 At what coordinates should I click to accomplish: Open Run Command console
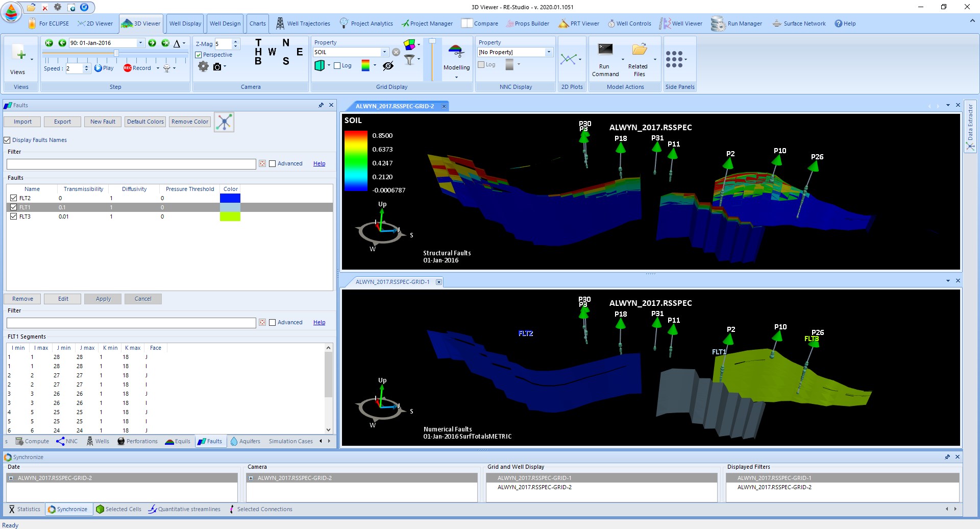click(x=605, y=60)
